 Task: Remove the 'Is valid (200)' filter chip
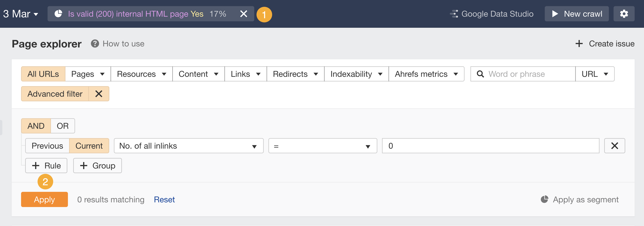click(244, 14)
